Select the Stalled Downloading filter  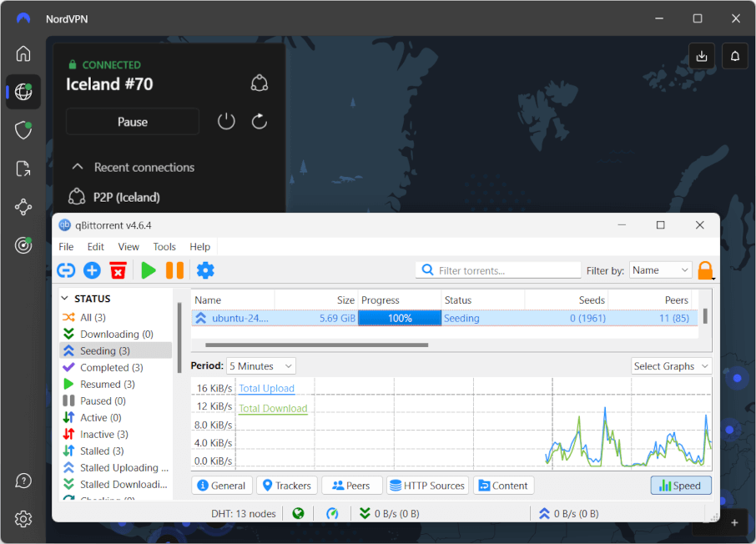[116, 484]
